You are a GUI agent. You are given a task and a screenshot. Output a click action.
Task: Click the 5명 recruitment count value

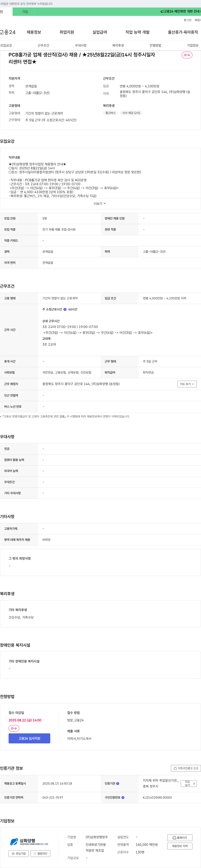point(45,218)
